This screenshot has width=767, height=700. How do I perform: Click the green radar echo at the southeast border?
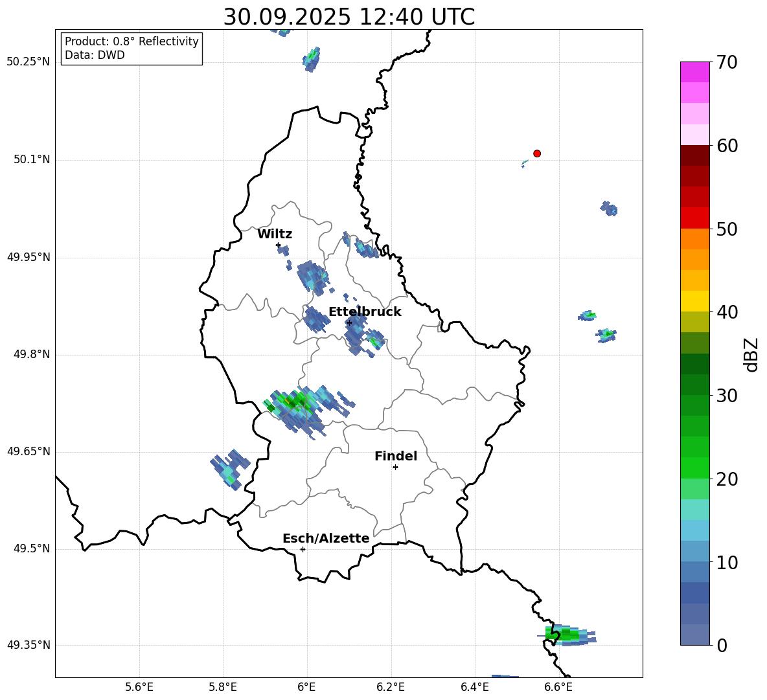[567, 635]
